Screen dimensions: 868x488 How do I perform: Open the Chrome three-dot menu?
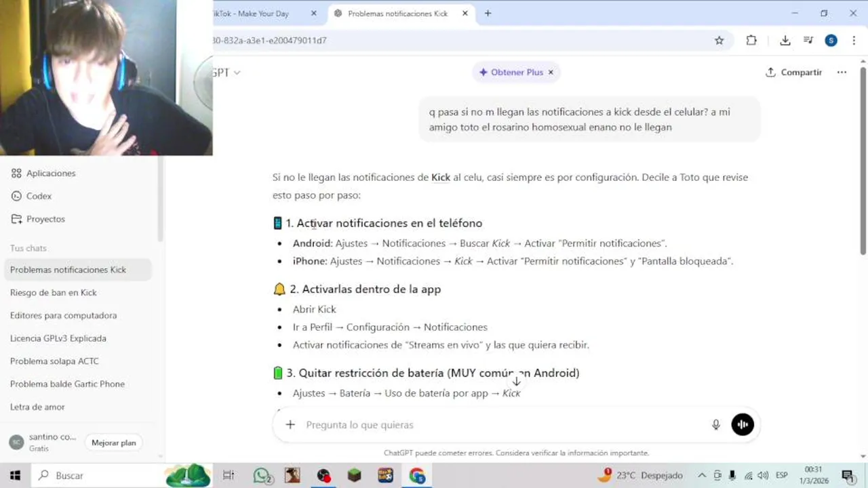pyautogui.click(x=854, y=41)
